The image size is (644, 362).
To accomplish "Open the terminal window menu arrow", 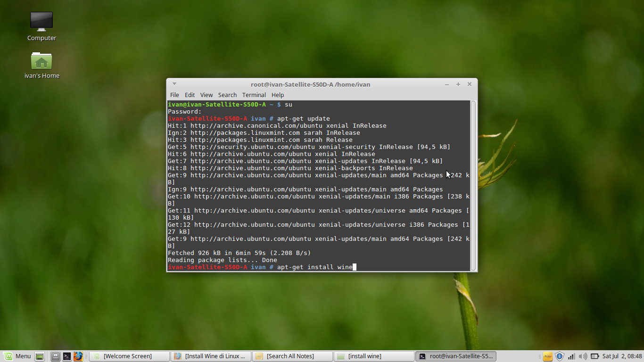I will [174, 84].
